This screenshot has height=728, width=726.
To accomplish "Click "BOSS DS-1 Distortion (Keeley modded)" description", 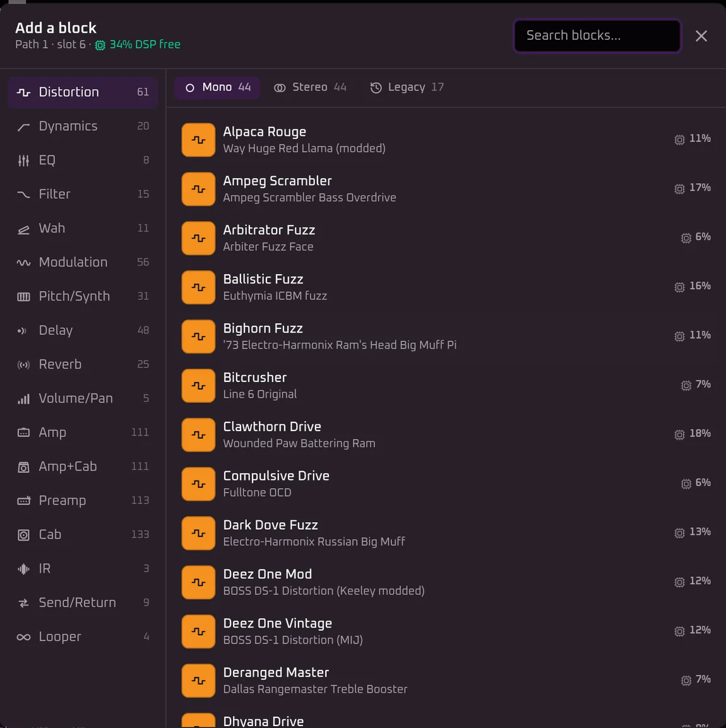I will (x=323, y=591).
